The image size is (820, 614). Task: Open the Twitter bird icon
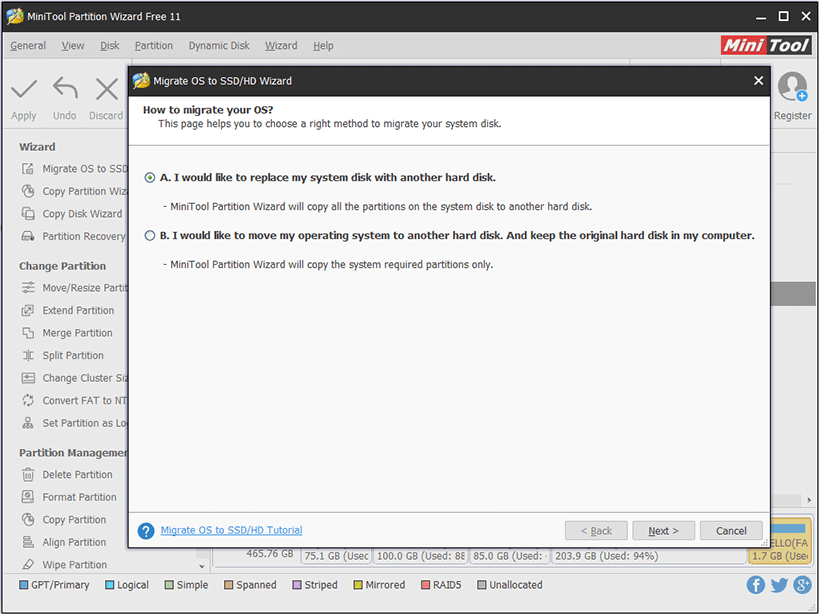pos(779,585)
